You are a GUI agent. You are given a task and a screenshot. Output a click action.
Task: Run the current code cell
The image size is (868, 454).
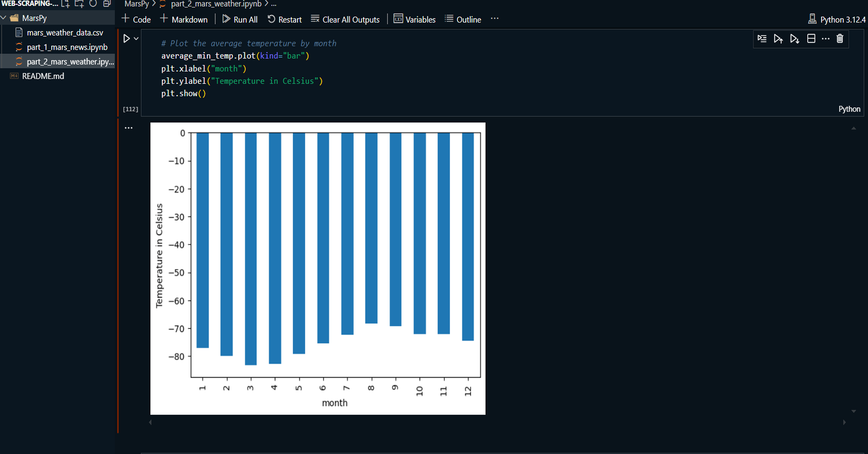(126, 38)
